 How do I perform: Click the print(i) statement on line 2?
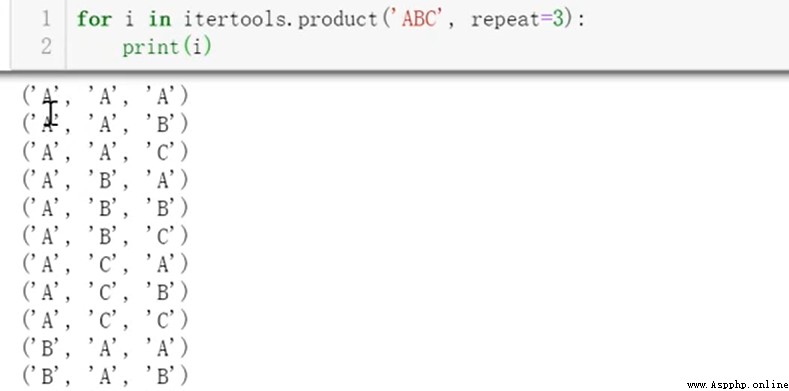167,47
